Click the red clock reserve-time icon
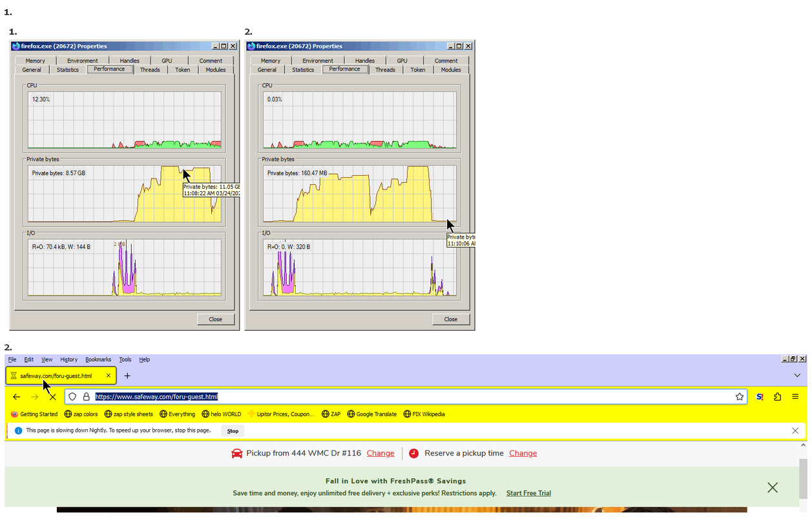812x517 pixels. click(413, 453)
